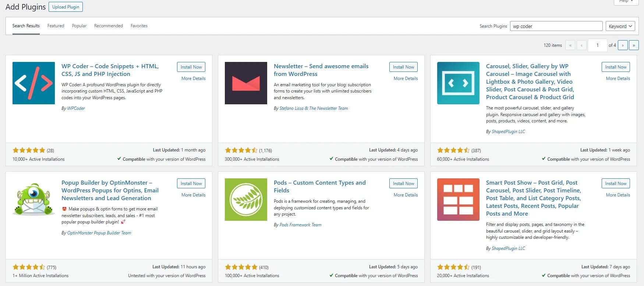The height and width of the screenshot is (286, 644).
Task: Install the Carousel, Slider, Gallery plugin
Action: coord(616,67)
